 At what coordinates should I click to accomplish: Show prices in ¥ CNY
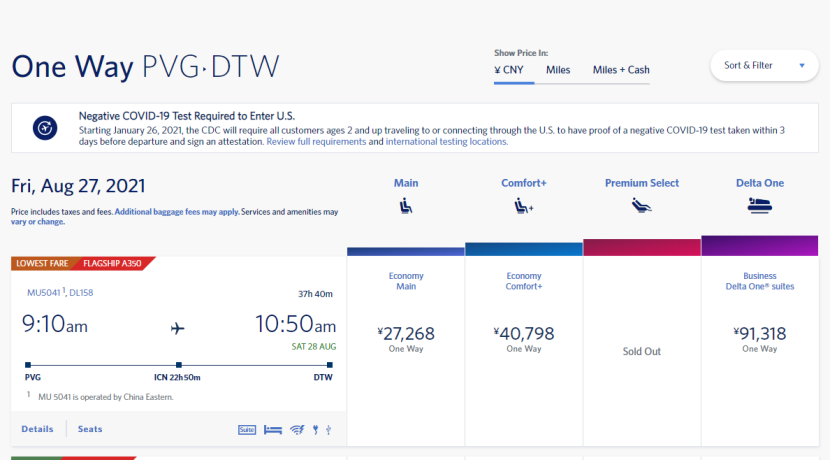click(x=509, y=70)
